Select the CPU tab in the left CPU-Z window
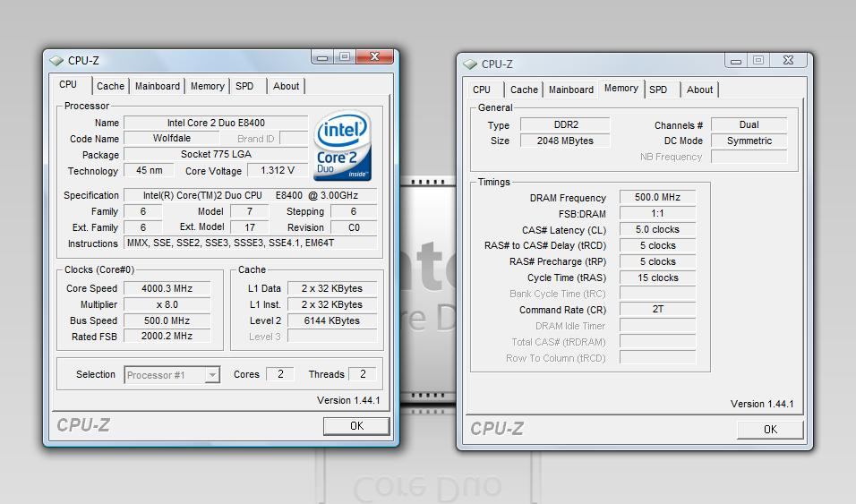This screenshot has width=856, height=504. [x=68, y=85]
